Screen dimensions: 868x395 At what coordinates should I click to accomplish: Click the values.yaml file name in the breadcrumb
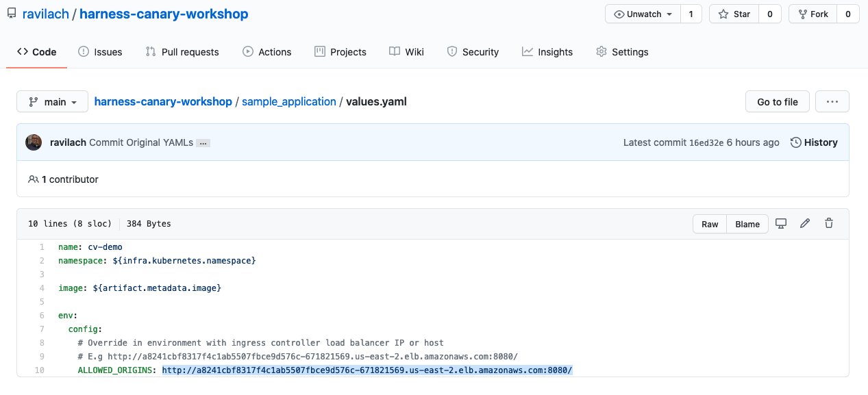(377, 101)
